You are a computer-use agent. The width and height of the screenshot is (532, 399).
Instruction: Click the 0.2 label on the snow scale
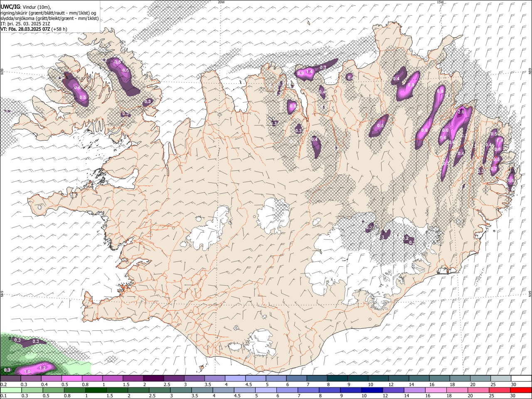pyautogui.click(x=4, y=384)
